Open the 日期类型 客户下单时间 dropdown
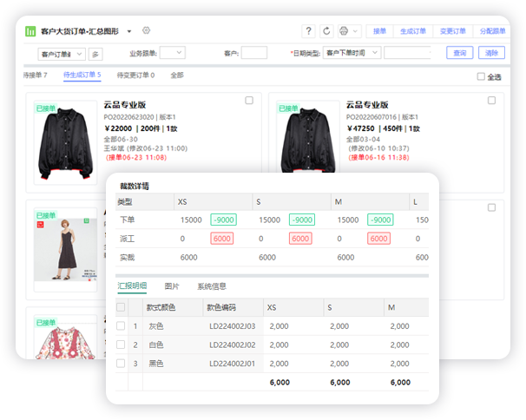Image resolution: width=526 pixels, height=420 pixels. click(x=351, y=53)
